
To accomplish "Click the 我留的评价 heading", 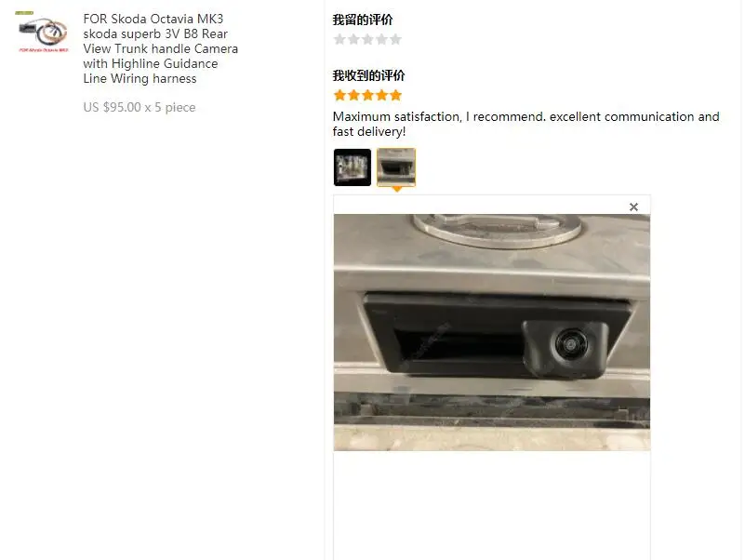I will click(x=363, y=20).
